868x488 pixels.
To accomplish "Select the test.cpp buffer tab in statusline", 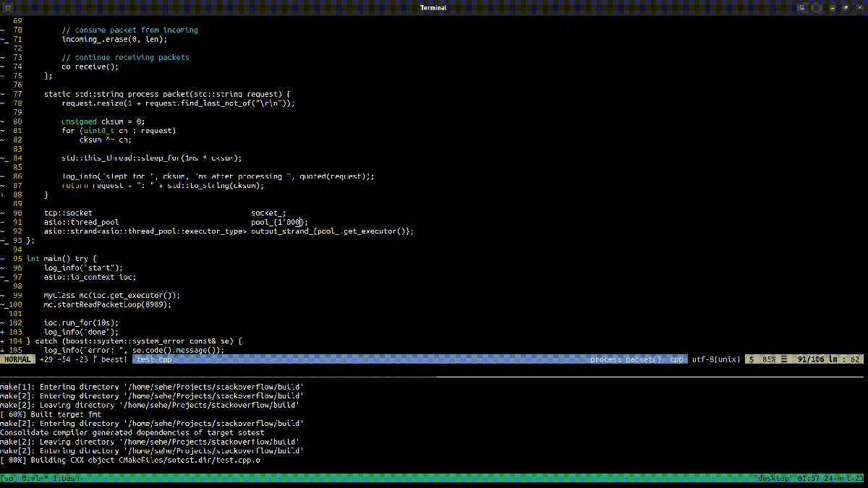I will [154, 359].
